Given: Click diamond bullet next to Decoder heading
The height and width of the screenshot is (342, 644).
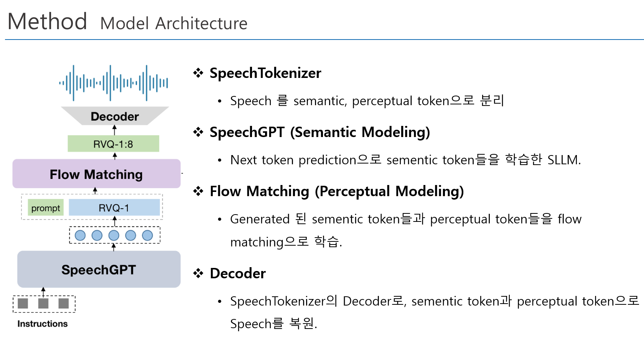Looking at the screenshot, I should tap(198, 273).
